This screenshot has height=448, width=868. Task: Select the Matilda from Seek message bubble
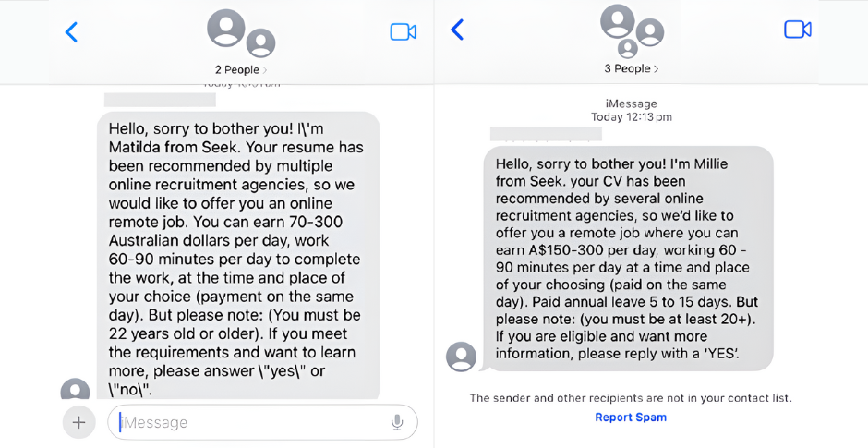coord(238,255)
